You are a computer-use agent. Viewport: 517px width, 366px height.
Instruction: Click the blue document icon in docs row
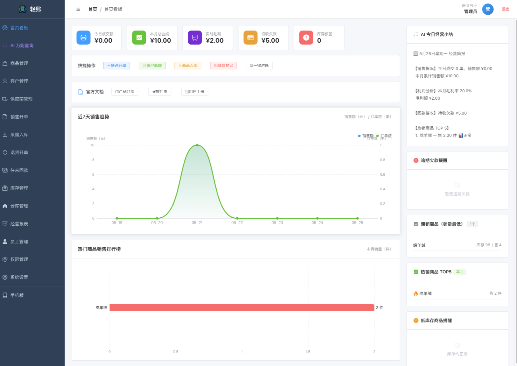pos(80,92)
